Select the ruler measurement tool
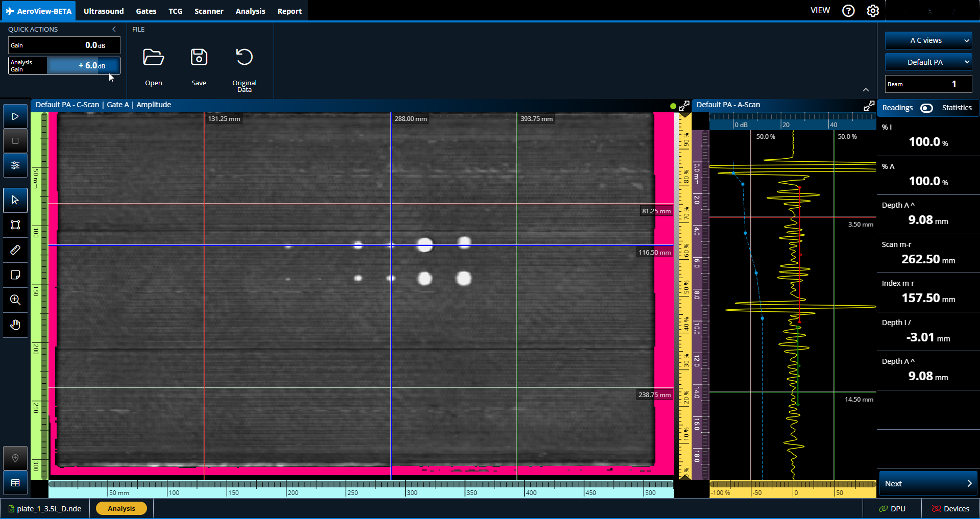The image size is (980, 519). tap(15, 250)
